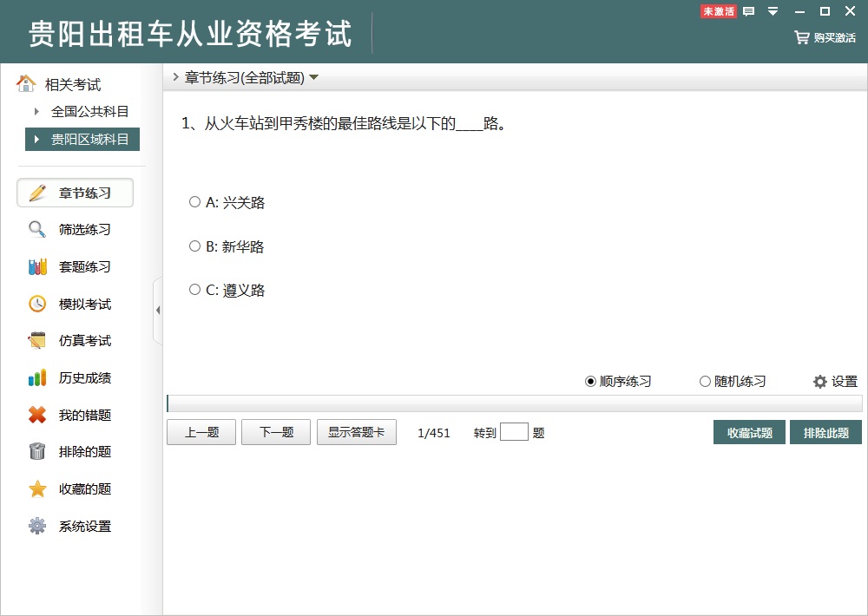The image size is (868, 616).
Task: Click the question progress bar
Action: click(x=514, y=403)
